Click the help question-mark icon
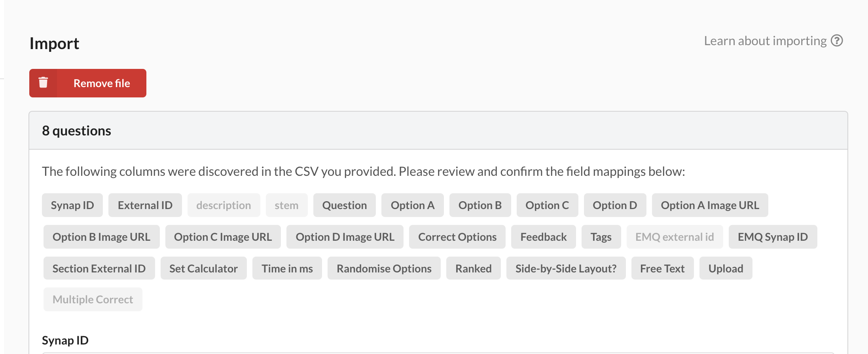The height and width of the screenshot is (354, 868). pos(837,41)
